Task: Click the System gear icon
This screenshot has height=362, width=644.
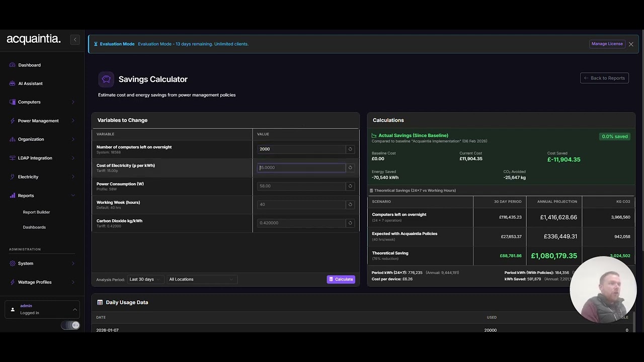Action: coord(13,263)
